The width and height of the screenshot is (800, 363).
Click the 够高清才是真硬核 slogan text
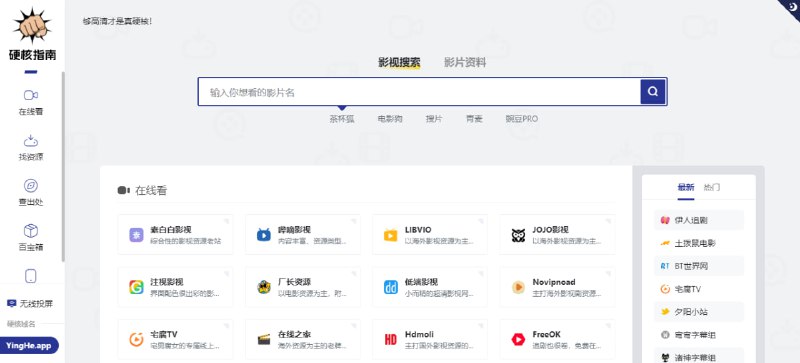(x=117, y=22)
